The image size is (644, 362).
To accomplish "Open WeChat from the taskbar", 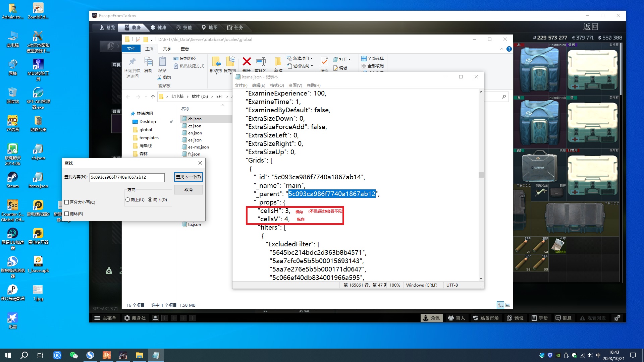I will pyautogui.click(x=73, y=355).
